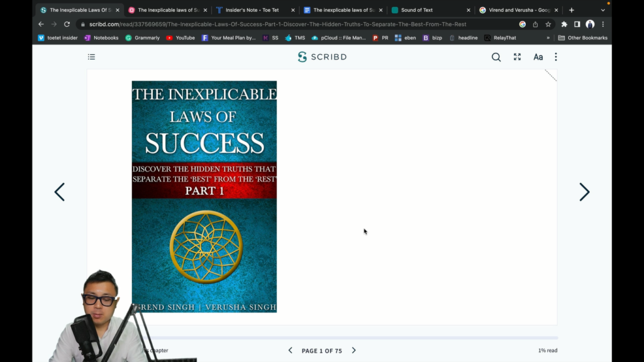The width and height of the screenshot is (644, 362).
Task: Click the 1% read label
Action: coord(548,351)
